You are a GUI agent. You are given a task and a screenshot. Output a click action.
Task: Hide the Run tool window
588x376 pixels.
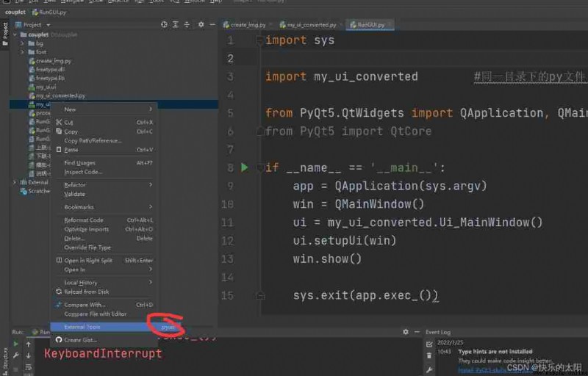[x=417, y=332]
